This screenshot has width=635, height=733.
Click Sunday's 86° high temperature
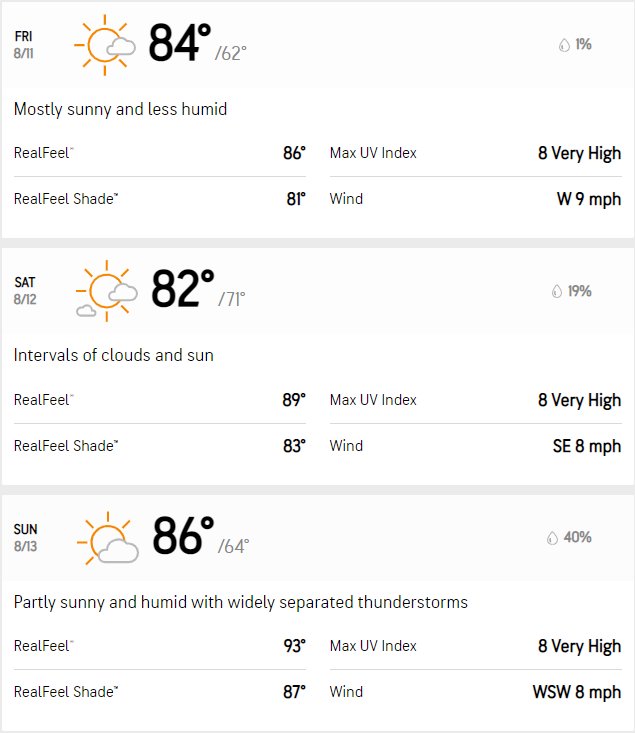coord(183,535)
